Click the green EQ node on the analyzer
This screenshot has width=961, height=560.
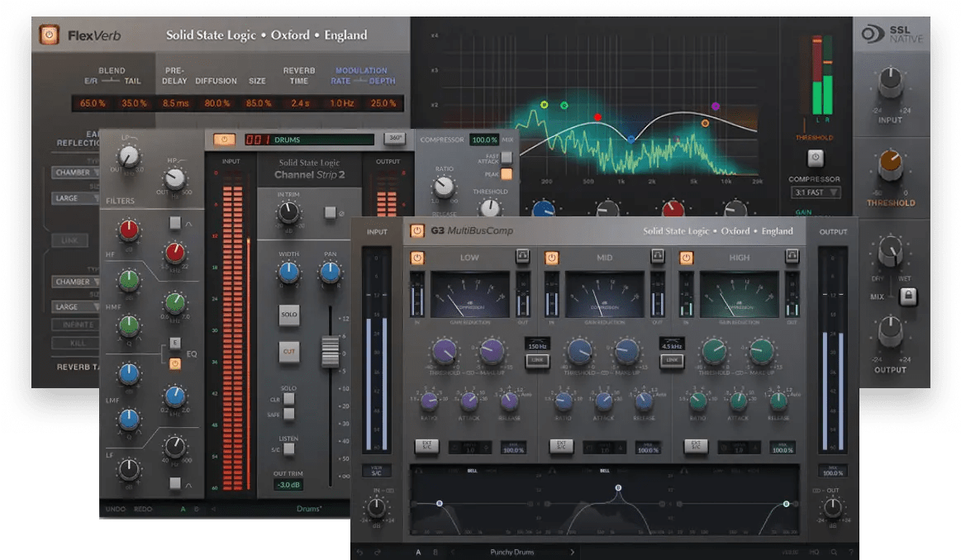pos(564,106)
